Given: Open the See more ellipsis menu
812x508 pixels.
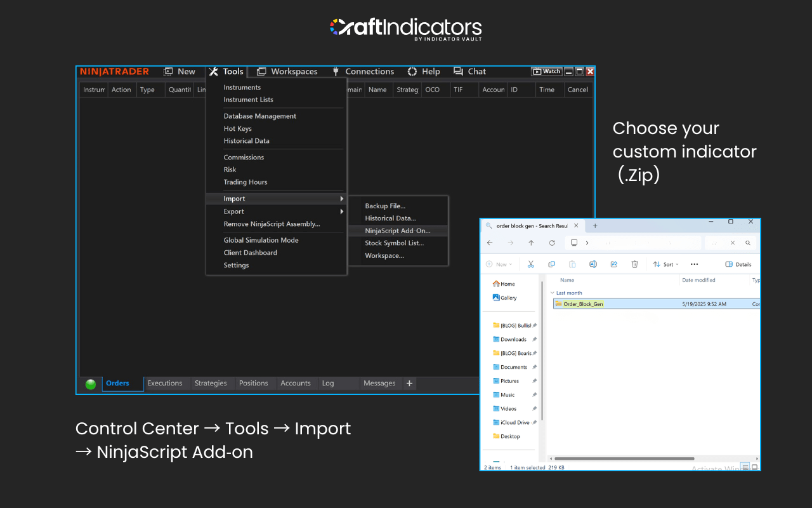Looking at the screenshot, I should (x=694, y=264).
